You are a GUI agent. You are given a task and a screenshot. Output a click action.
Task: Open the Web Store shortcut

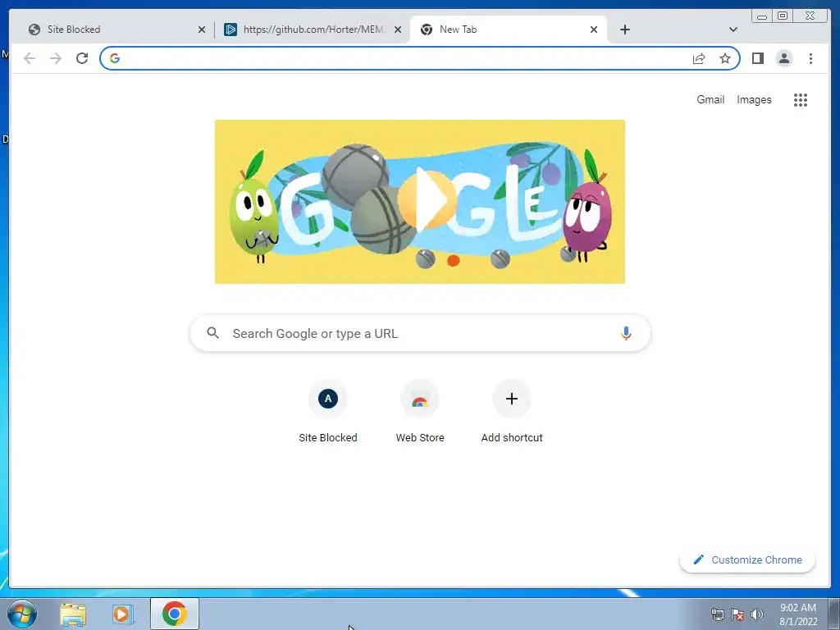coord(420,412)
